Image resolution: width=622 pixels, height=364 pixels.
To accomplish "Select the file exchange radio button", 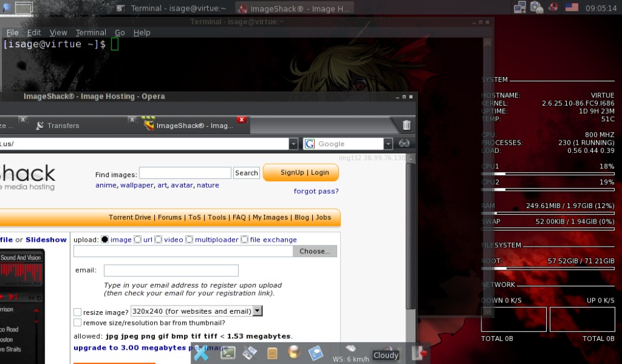I will (x=244, y=239).
